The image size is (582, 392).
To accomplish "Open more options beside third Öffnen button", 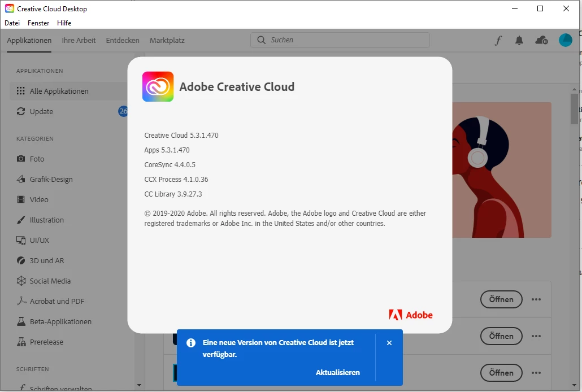I will coord(536,373).
